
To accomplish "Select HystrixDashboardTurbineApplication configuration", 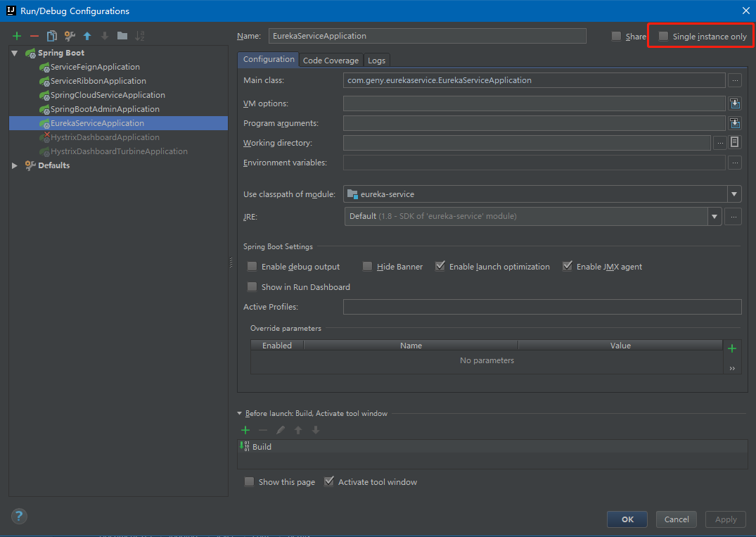I will coord(119,151).
